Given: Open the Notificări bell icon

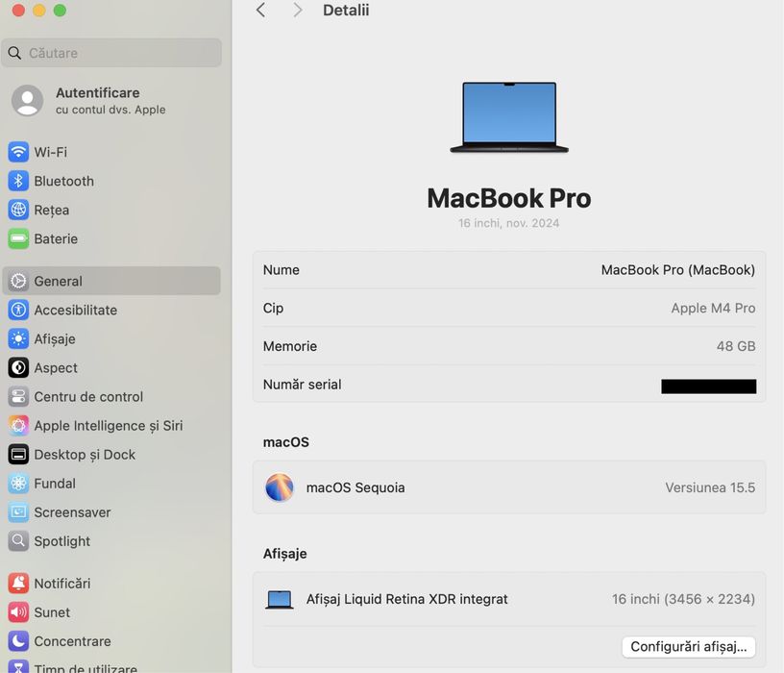Looking at the screenshot, I should tap(18, 583).
